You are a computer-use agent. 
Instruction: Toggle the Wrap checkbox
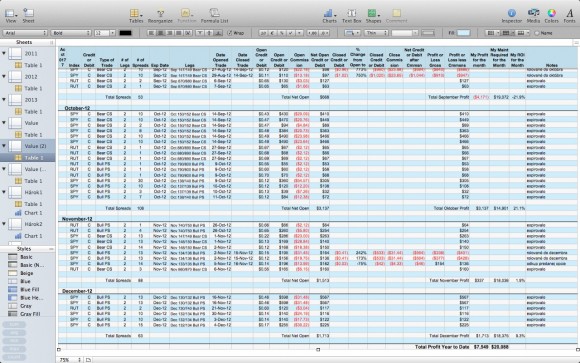click(x=230, y=33)
